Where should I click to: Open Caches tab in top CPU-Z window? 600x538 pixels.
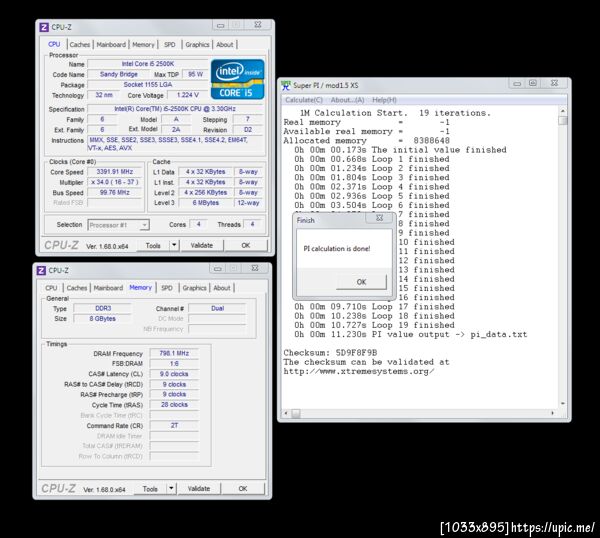[80, 45]
